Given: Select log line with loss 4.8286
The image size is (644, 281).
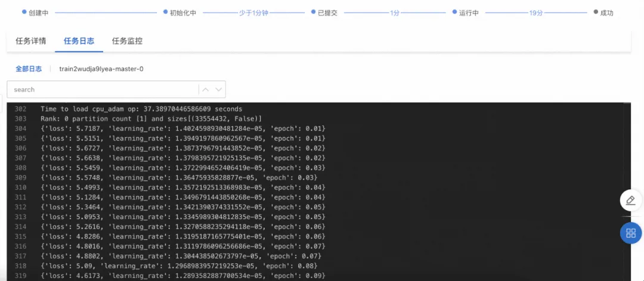Looking at the screenshot, I should coord(183,237).
